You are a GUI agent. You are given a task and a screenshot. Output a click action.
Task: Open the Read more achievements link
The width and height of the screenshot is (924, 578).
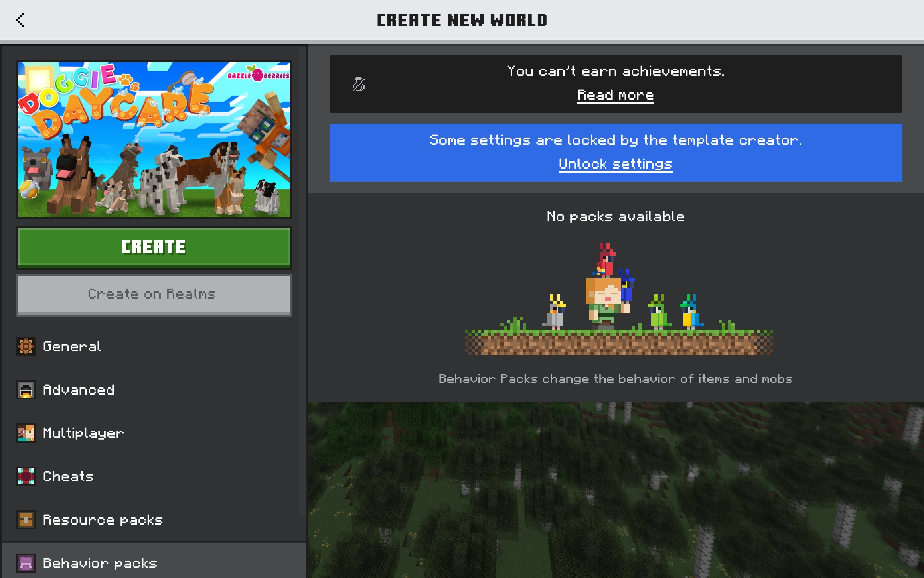pyautogui.click(x=616, y=95)
